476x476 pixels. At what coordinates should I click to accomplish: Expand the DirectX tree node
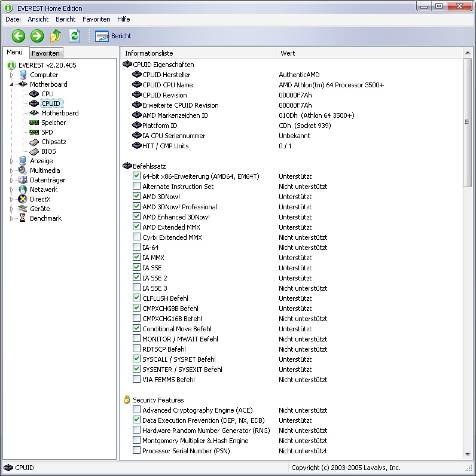click(x=11, y=199)
